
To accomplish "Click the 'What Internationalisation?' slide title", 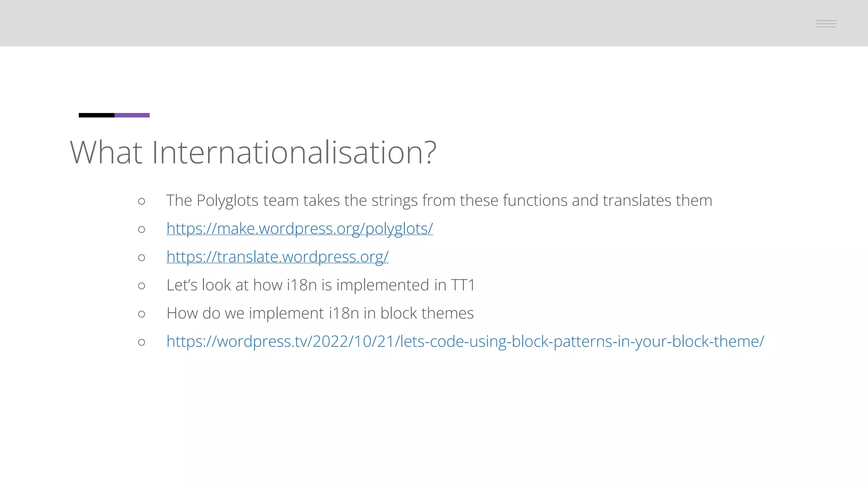I will click(x=253, y=152).
